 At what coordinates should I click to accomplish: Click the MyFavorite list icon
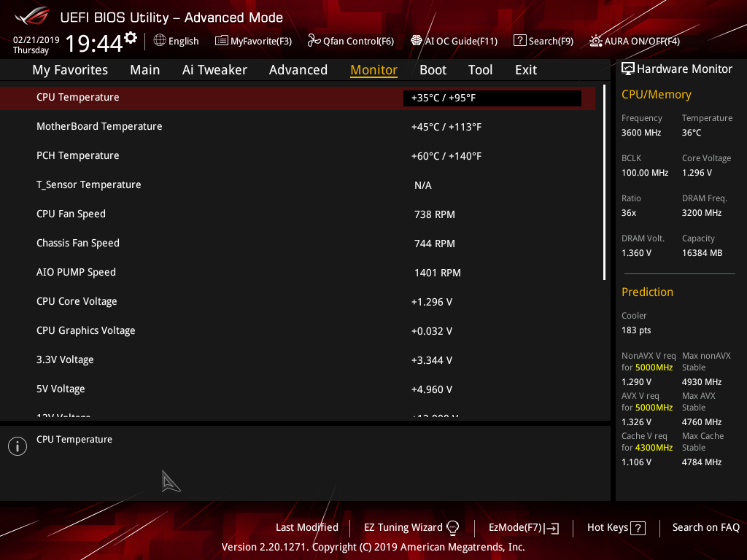tap(222, 41)
